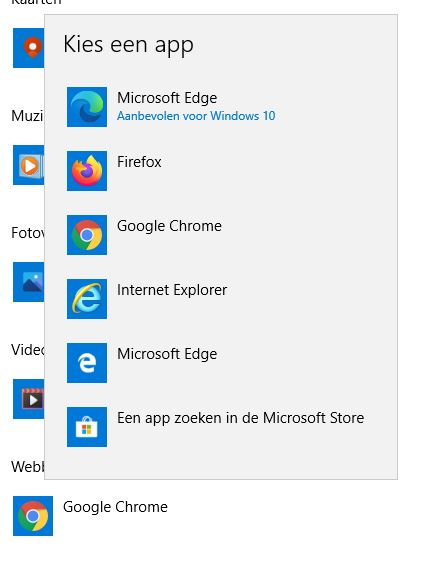The width and height of the screenshot is (427, 563).
Task: Open current web browser Chrome icon
Action: coord(33,516)
